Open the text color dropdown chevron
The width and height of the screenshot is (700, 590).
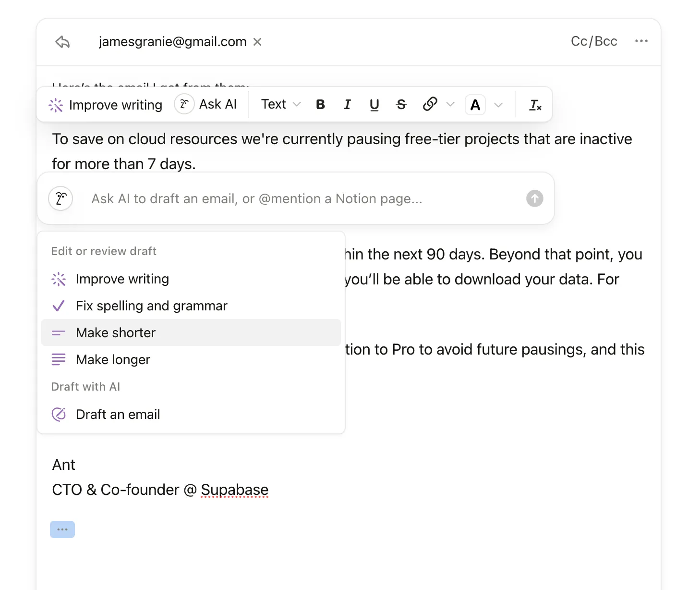[499, 104]
